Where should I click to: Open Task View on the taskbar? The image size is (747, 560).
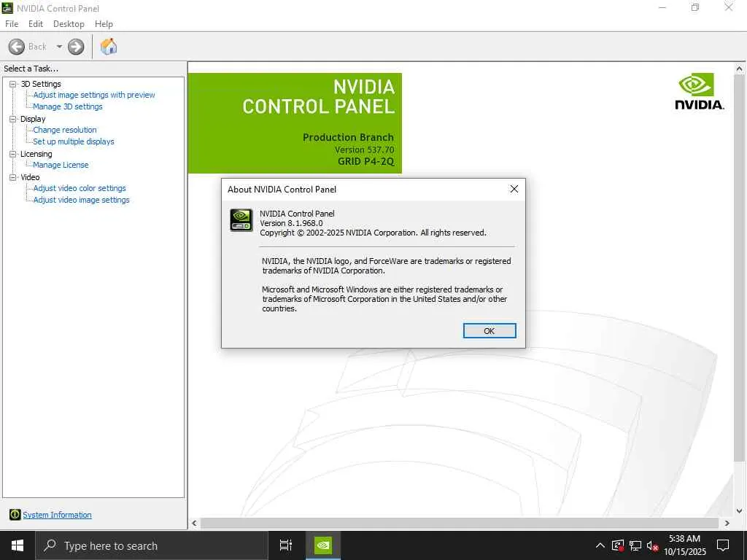tap(286, 545)
